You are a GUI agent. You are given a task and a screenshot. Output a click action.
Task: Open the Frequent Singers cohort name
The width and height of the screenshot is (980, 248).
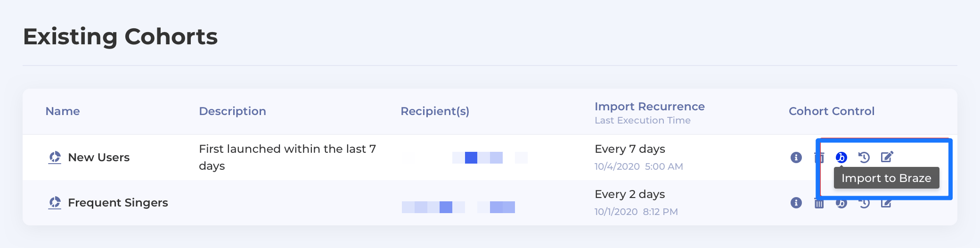click(118, 203)
